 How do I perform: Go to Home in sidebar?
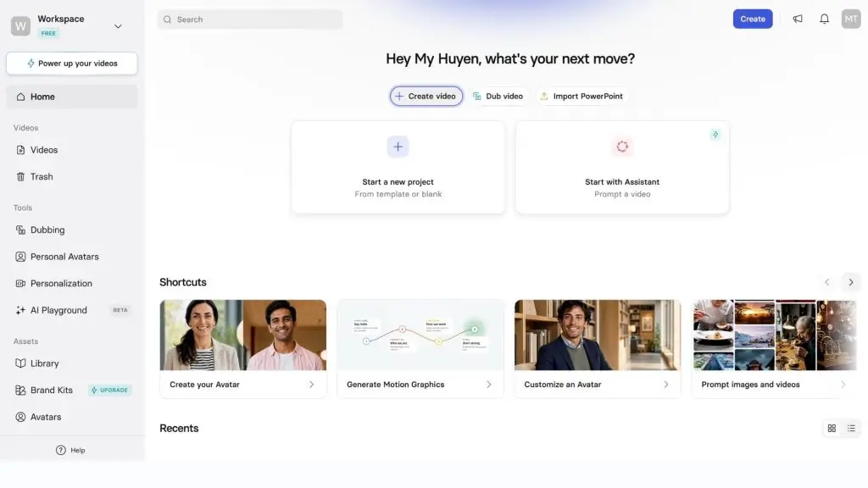(x=72, y=97)
